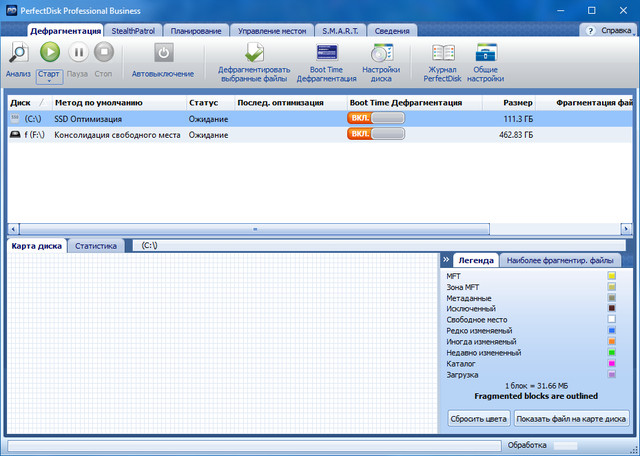The height and width of the screenshot is (456, 640).
Task: Open the Справка help menu
Action: point(606,31)
